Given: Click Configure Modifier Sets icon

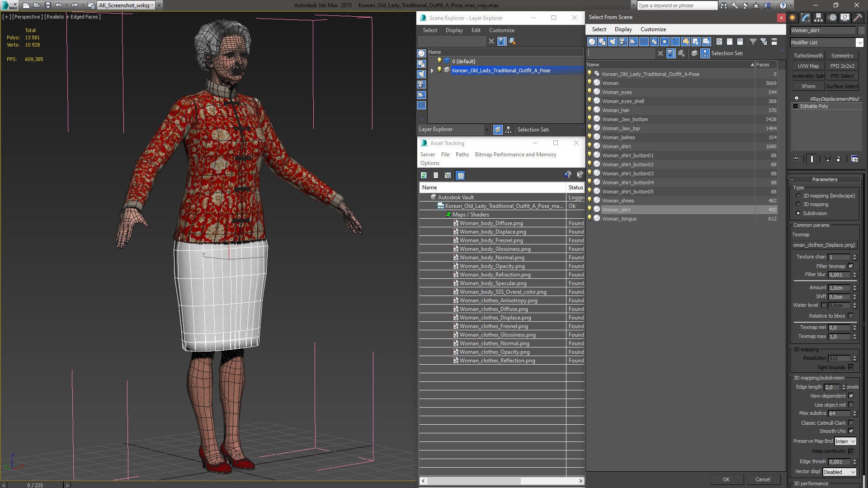Looking at the screenshot, I should coord(854,159).
